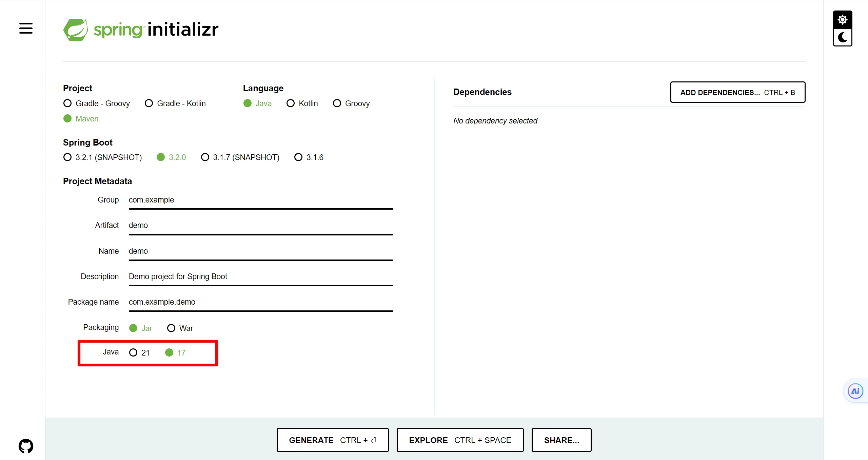
Task: Select War packaging
Action: click(x=171, y=328)
